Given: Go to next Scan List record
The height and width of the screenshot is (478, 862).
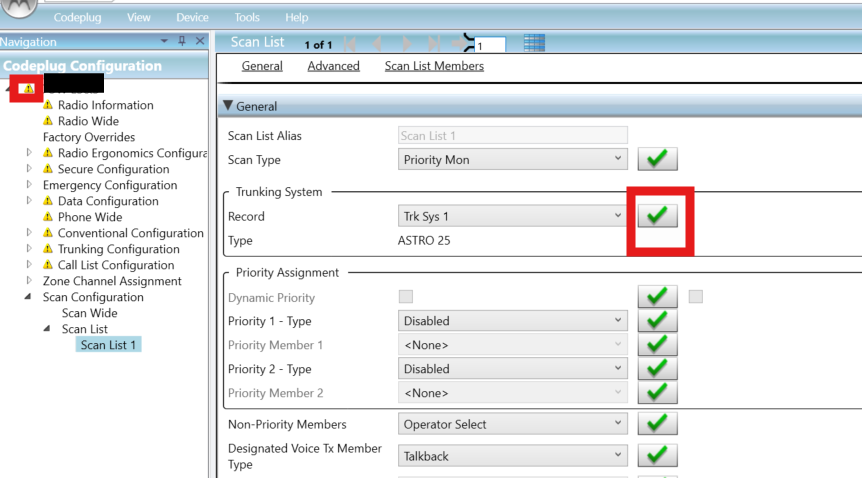Looking at the screenshot, I should pos(406,43).
